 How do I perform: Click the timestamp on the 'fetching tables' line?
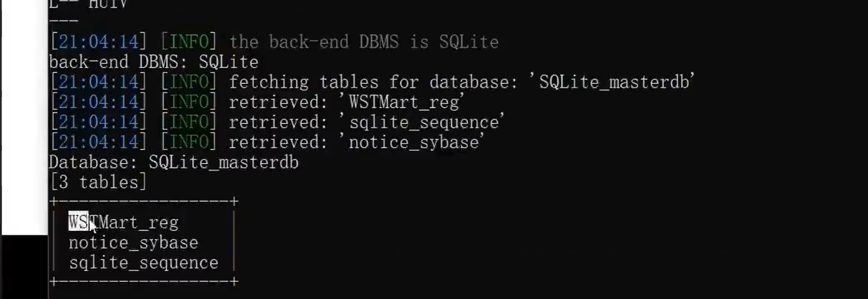tap(99, 82)
